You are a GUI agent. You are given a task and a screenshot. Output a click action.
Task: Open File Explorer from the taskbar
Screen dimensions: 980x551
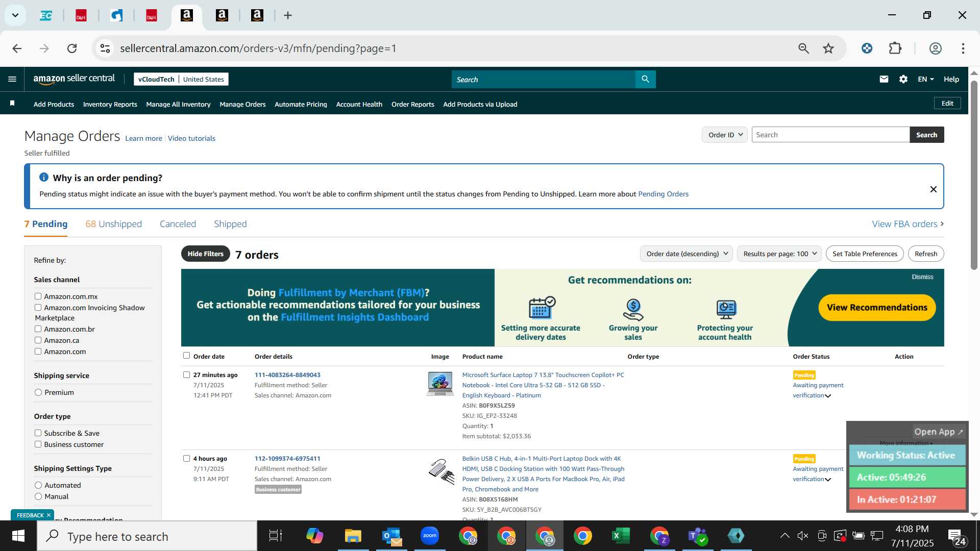click(x=353, y=536)
